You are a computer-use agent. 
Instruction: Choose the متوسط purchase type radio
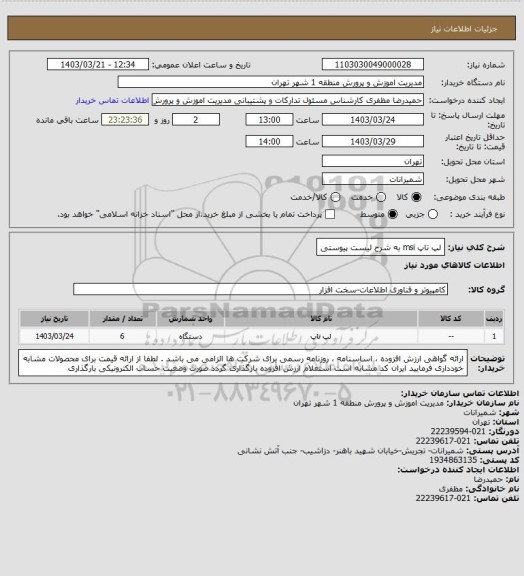coord(393,214)
